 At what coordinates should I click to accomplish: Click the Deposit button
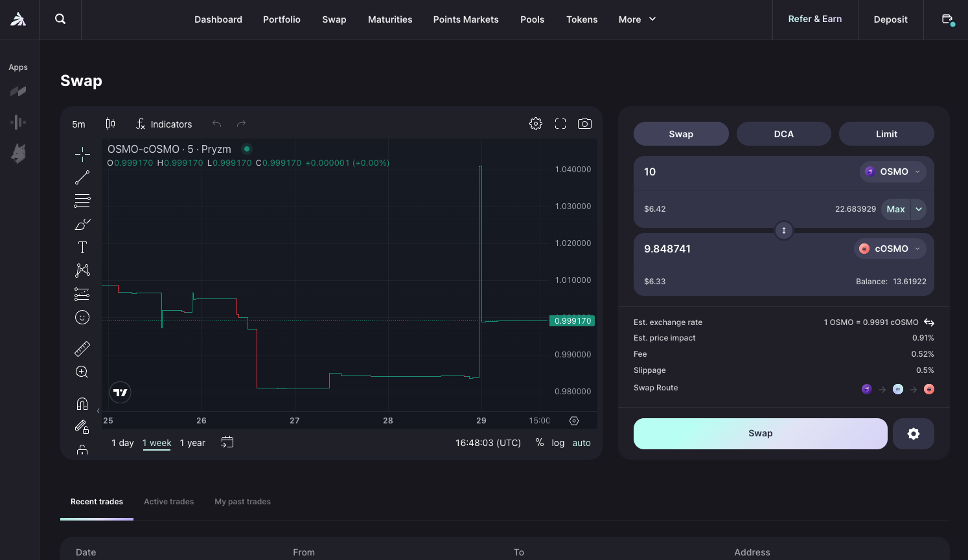(890, 19)
